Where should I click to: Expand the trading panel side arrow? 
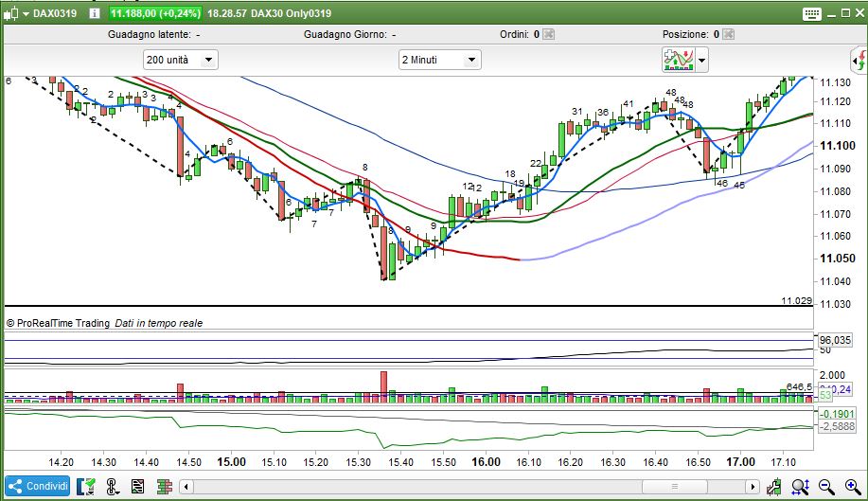(x=859, y=60)
